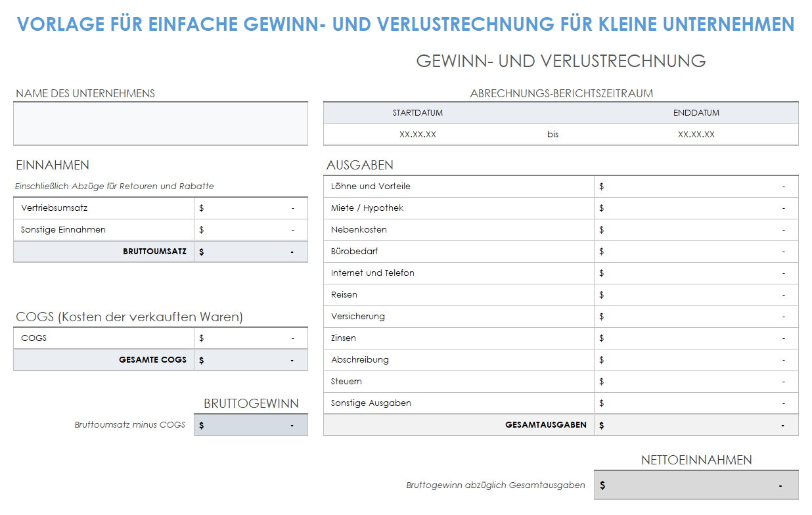812x515 pixels.
Task: Select the Steuern value cell
Action: click(696, 381)
